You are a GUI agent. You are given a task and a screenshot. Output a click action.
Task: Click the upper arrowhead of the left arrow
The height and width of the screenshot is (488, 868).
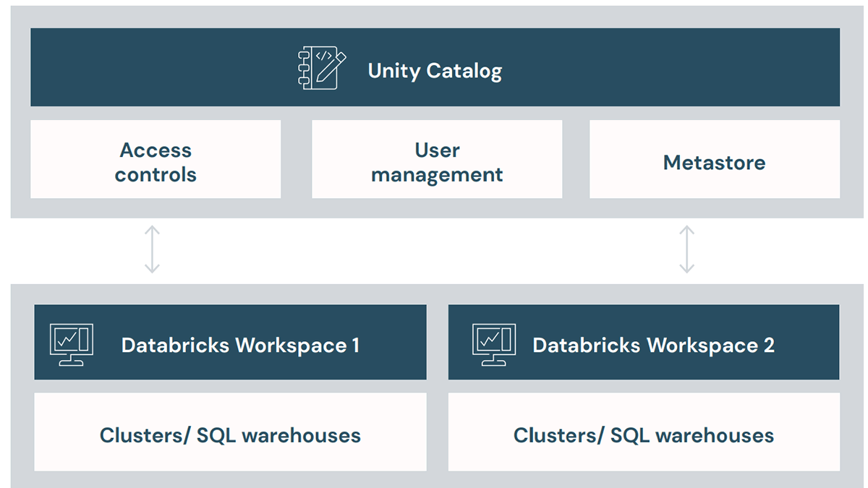click(x=152, y=230)
